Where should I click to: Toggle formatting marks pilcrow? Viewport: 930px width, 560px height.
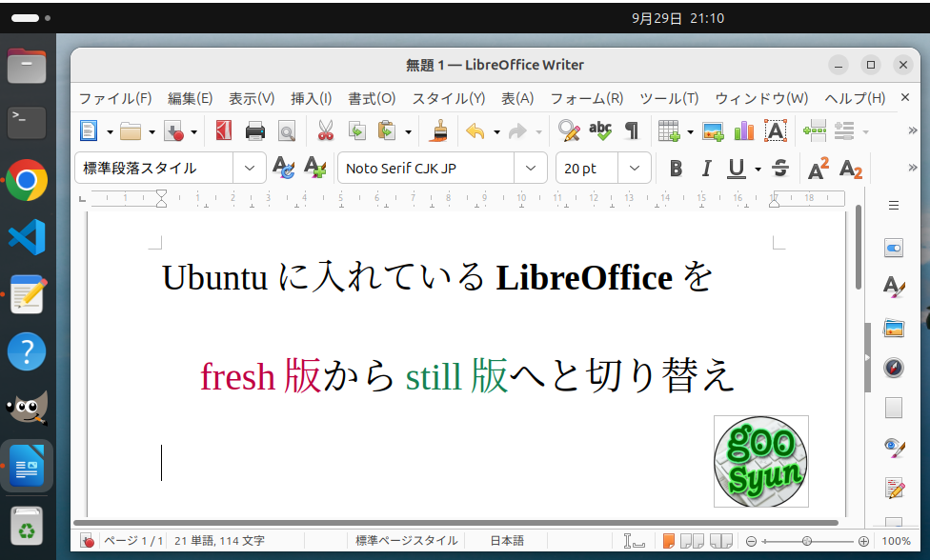click(633, 131)
